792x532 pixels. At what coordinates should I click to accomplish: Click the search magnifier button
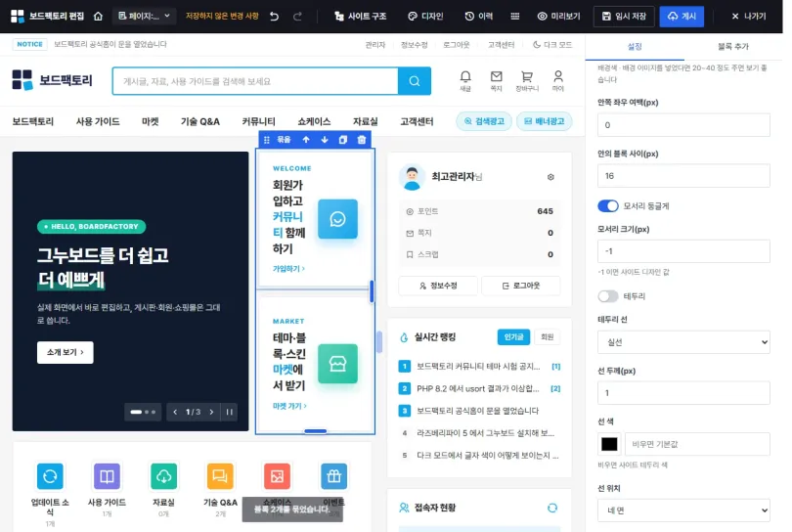[415, 81]
